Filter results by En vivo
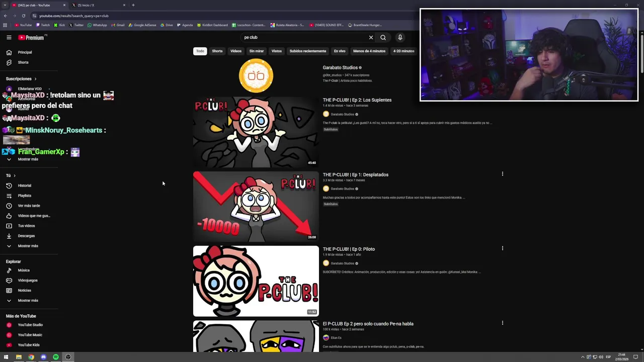The height and width of the screenshot is (362, 644). pos(340,51)
